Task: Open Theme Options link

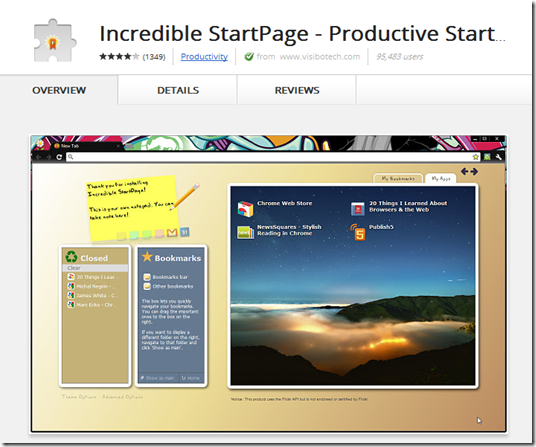Action: point(79,397)
